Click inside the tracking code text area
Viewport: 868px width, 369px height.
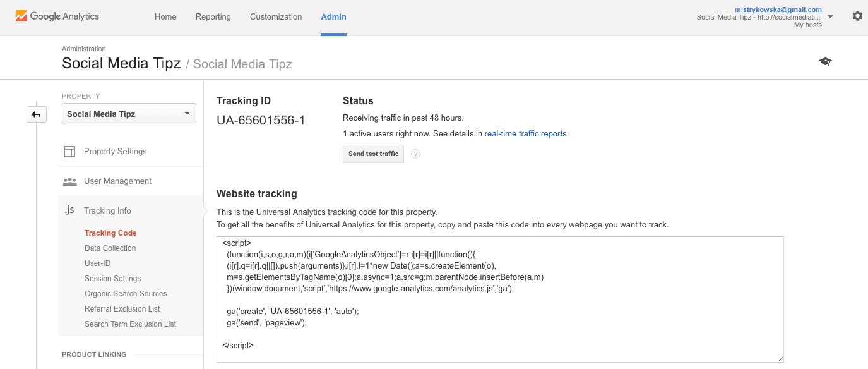click(x=500, y=299)
